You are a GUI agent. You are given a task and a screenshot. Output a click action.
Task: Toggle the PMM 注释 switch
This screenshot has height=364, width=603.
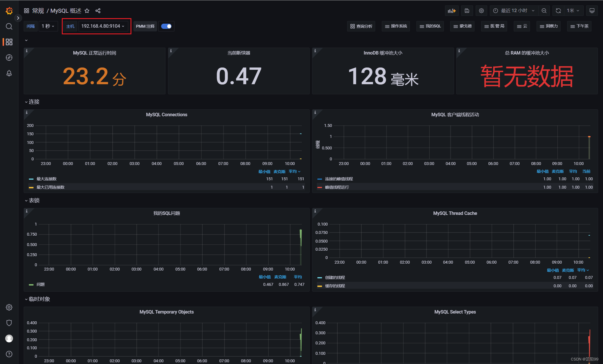pyautogui.click(x=166, y=26)
